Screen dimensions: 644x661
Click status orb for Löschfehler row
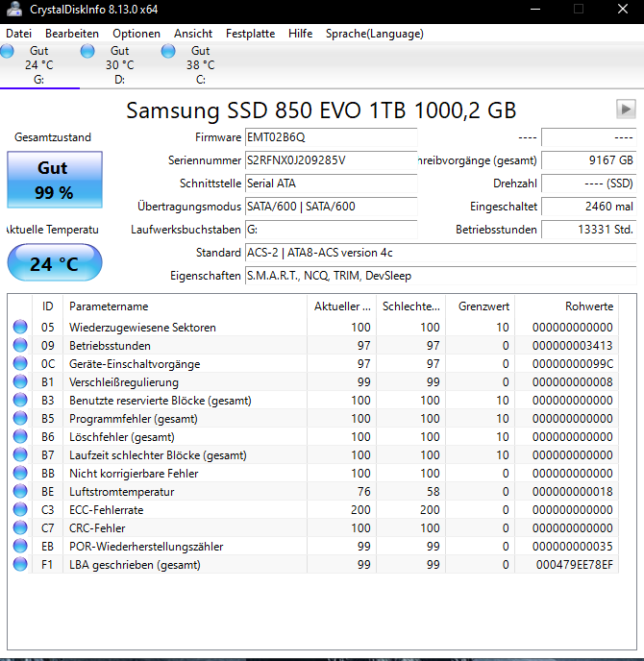click(20, 436)
